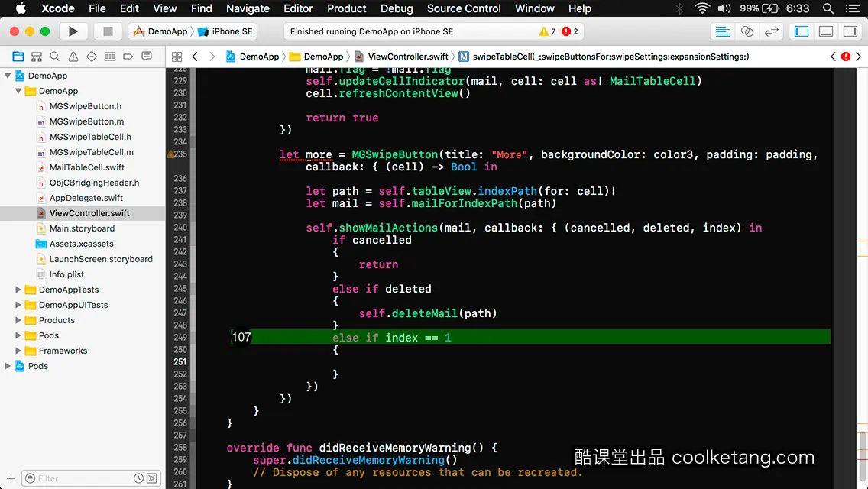
Task: Expand the DemoAppTests folder
Action: click(x=18, y=290)
